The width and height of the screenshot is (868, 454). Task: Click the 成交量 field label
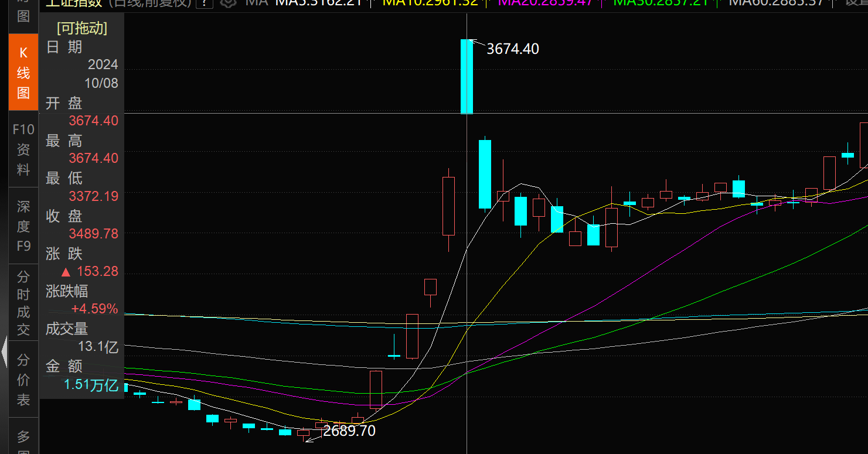(x=67, y=329)
